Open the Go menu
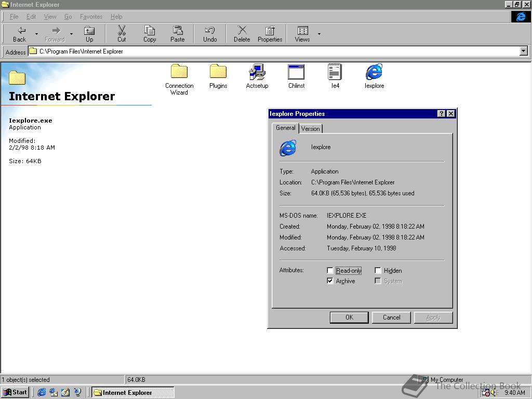This screenshot has width=532, height=399. coord(68,17)
